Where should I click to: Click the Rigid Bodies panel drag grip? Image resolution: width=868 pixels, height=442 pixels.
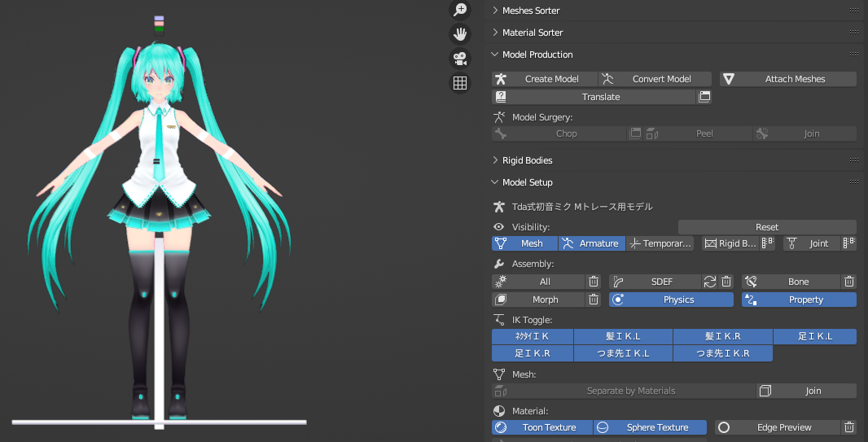tap(853, 160)
